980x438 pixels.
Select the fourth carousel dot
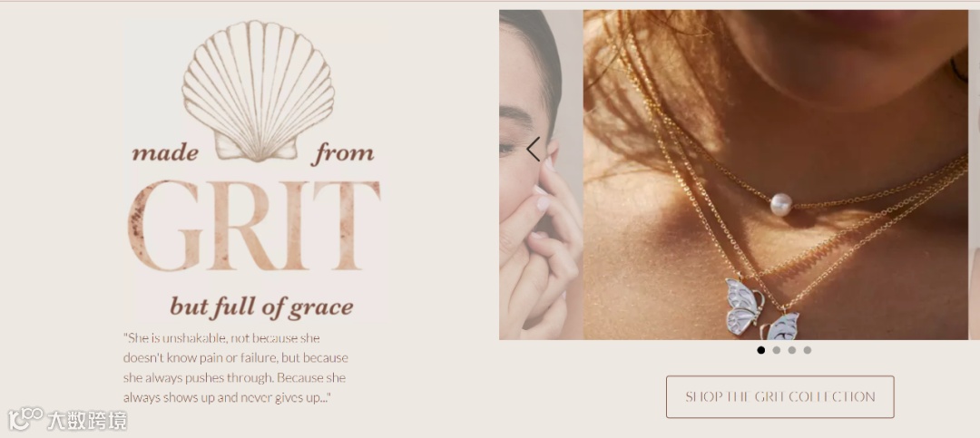pos(808,350)
